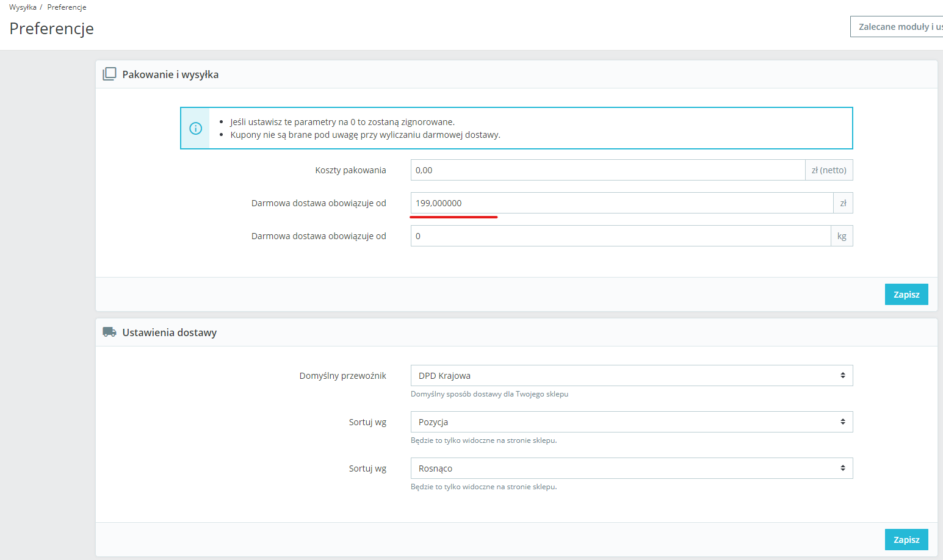Click the free delivery weight field in kg
The image size is (943, 560).
620,236
